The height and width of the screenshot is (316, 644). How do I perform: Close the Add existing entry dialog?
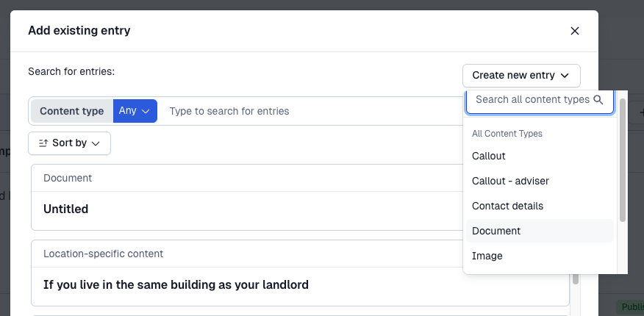575,31
